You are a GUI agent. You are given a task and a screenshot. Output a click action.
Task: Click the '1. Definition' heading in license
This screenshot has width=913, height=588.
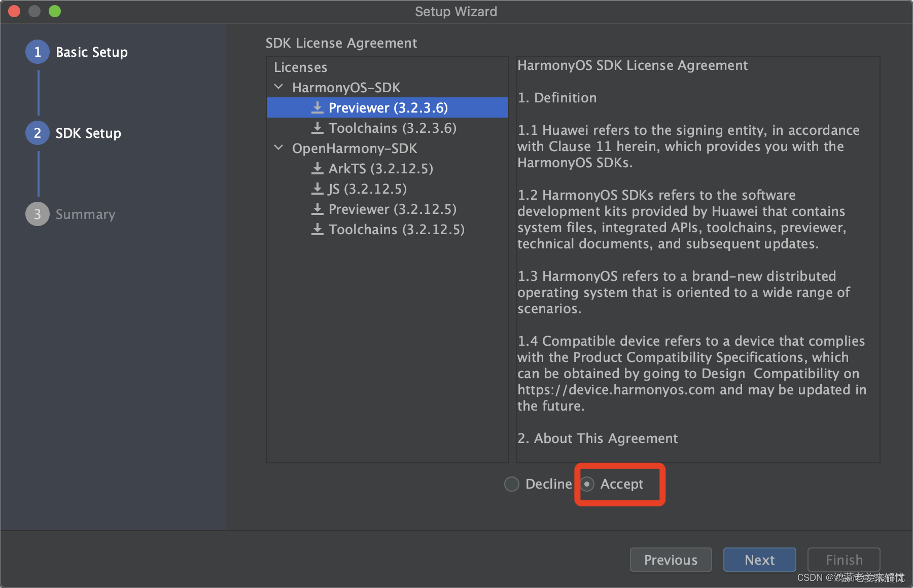click(557, 98)
